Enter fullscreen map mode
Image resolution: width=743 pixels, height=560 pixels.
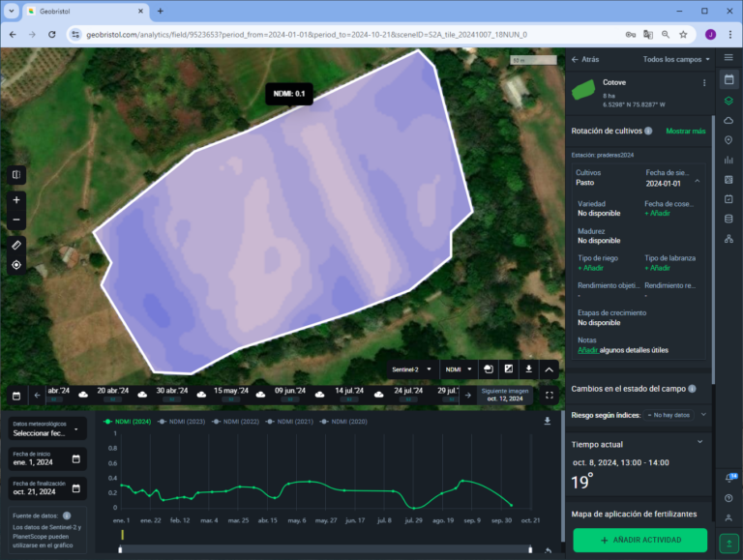point(550,395)
